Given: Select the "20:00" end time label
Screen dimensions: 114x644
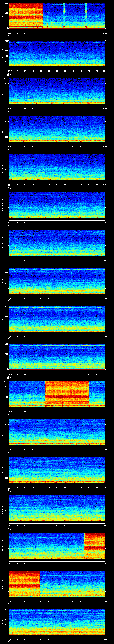Looking at the screenshot, I should (105, 223).
